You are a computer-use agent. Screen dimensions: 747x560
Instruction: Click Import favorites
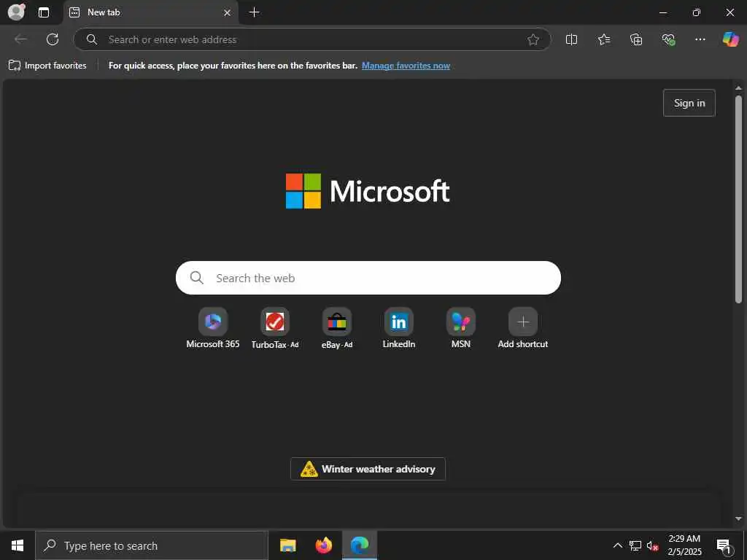(47, 66)
